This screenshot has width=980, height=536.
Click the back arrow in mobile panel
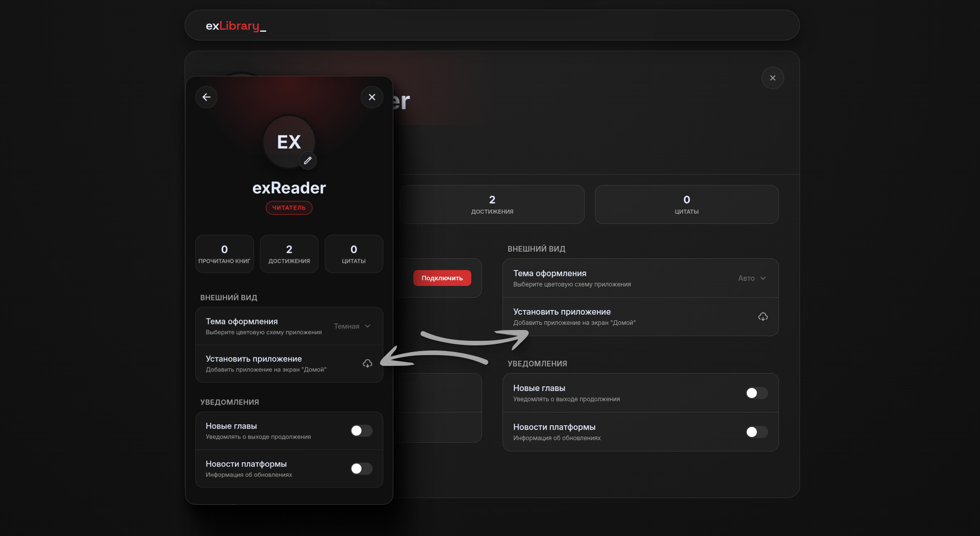pos(206,97)
